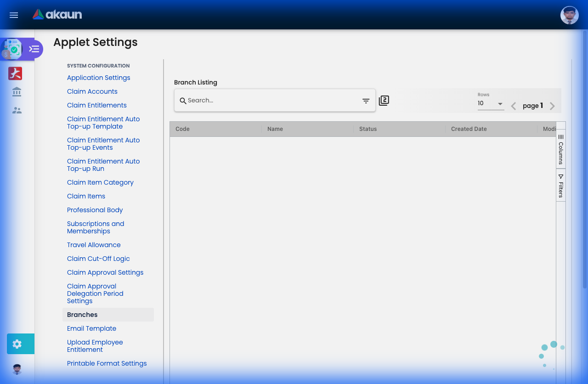Open the filter icon inside the search bar
This screenshot has width=588, height=384.
pos(365,100)
